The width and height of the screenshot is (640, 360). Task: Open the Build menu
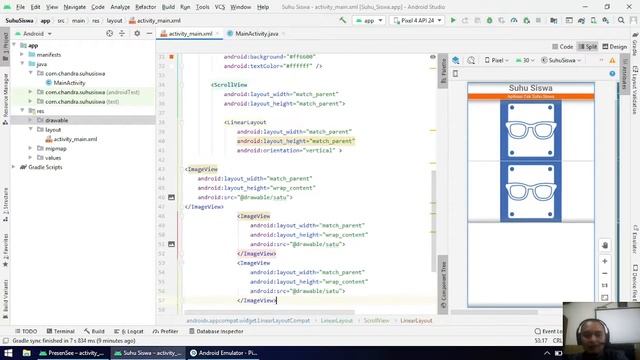[x=168, y=7]
